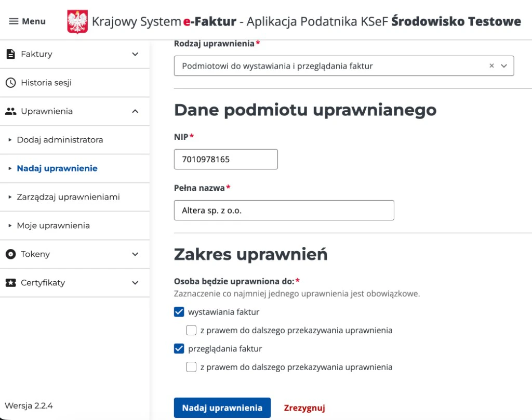Click the Polish eagle emblem logo

(x=77, y=22)
